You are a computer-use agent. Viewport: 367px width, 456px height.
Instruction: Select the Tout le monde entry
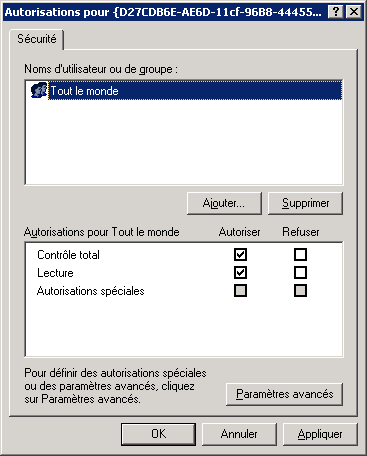coord(195,90)
